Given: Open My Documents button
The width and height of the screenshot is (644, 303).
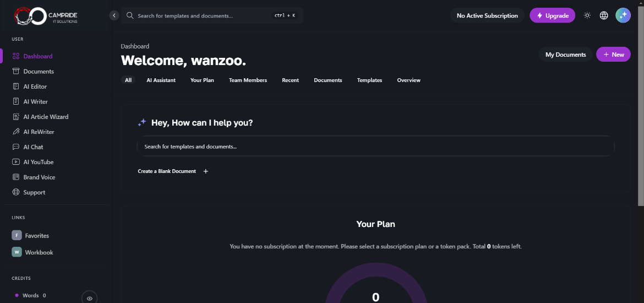Looking at the screenshot, I should pyautogui.click(x=565, y=55).
